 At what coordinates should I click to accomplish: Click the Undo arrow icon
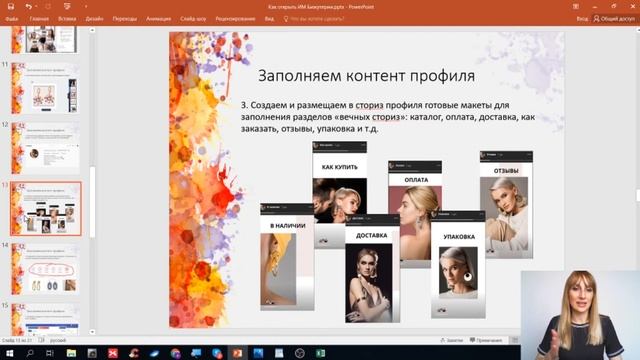(x=28, y=7)
